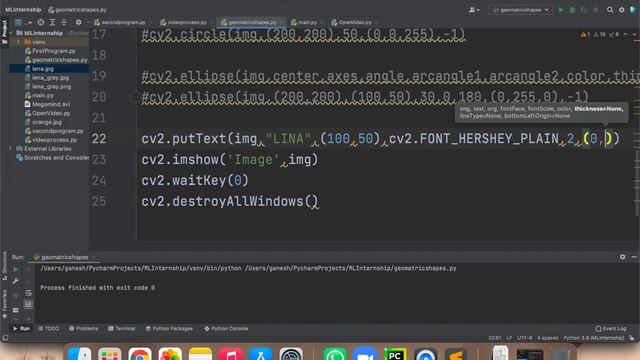The image size is (640, 360).
Task: Collapse all items in Project panel
Action: (x=64, y=22)
